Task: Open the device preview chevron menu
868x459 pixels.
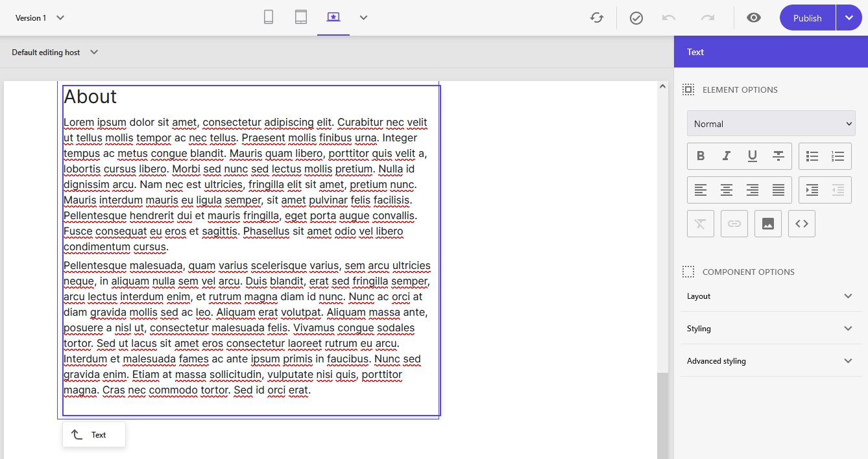Action: pyautogui.click(x=363, y=18)
